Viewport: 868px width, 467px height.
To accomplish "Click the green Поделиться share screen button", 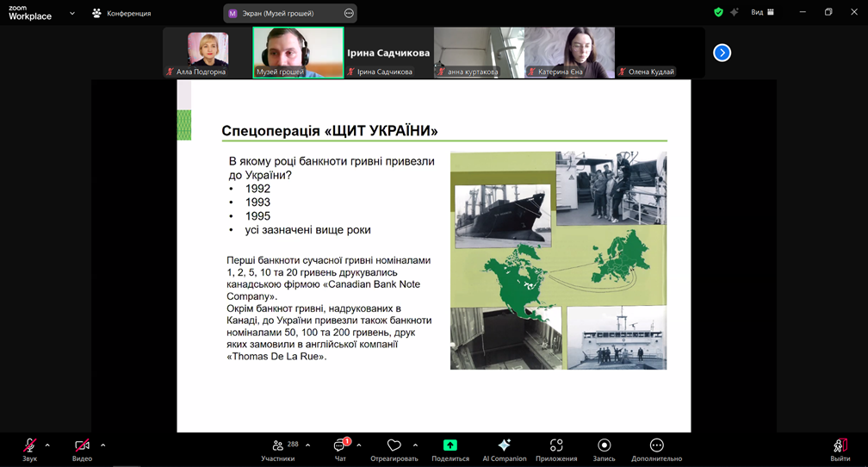I will point(449,449).
